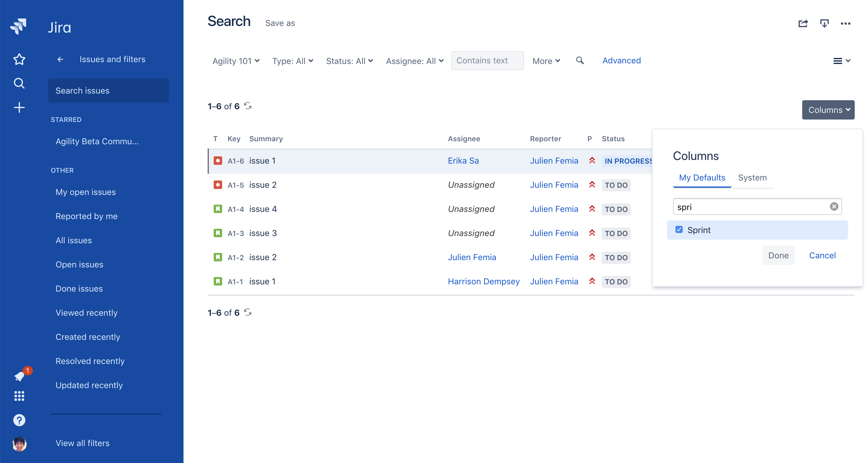Create a new issue with plus icon
Screen dimensions: 868x463
[x=19, y=107]
